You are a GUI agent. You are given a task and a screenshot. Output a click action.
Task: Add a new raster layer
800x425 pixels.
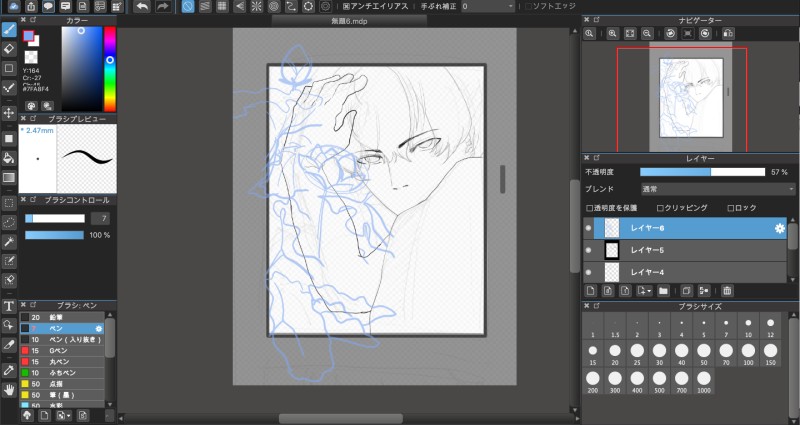[x=590, y=291]
